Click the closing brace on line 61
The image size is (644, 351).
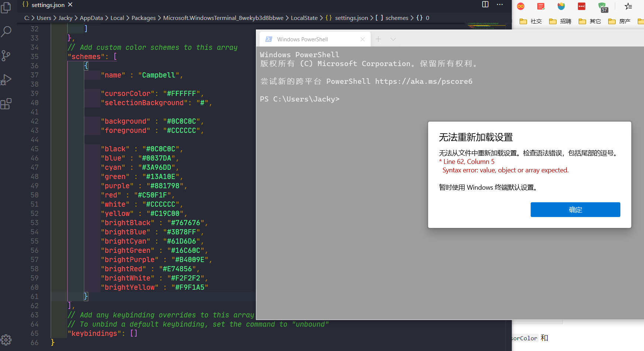tap(86, 296)
